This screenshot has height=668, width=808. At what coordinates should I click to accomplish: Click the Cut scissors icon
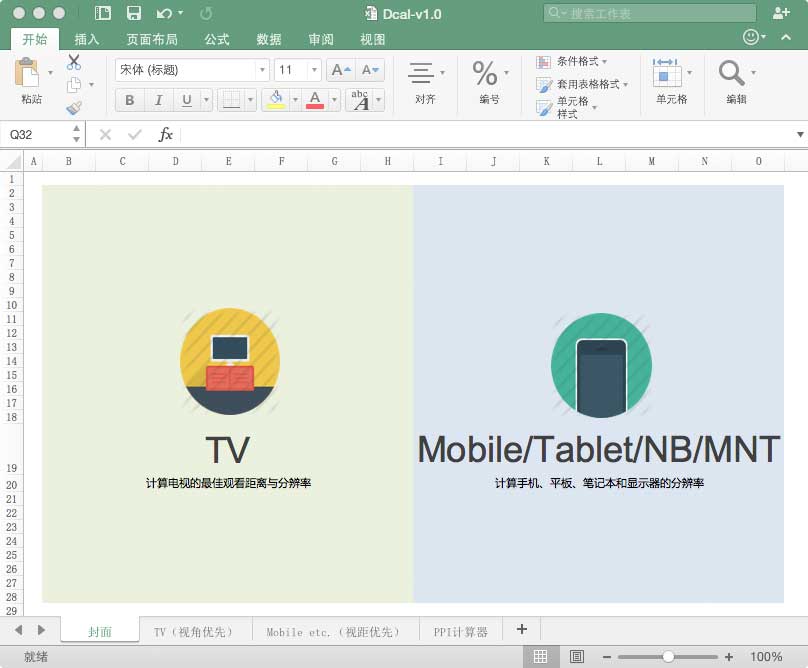point(74,62)
